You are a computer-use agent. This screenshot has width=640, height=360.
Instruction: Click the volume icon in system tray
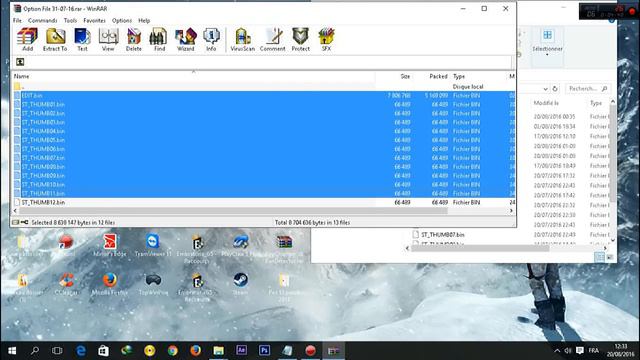pos(568,351)
